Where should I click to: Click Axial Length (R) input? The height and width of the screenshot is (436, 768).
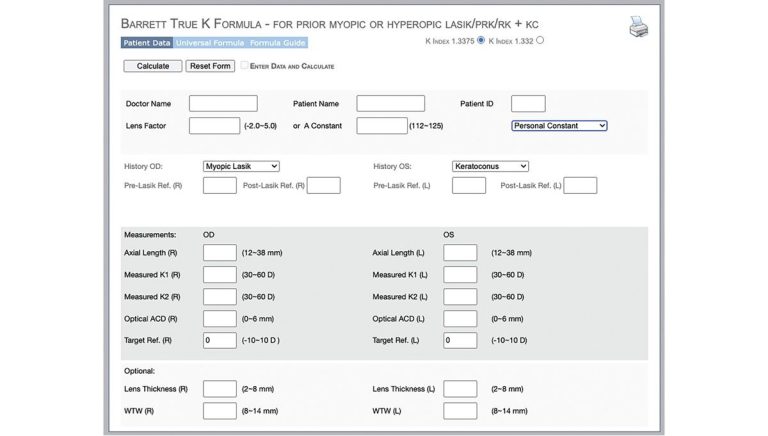pos(220,252)
